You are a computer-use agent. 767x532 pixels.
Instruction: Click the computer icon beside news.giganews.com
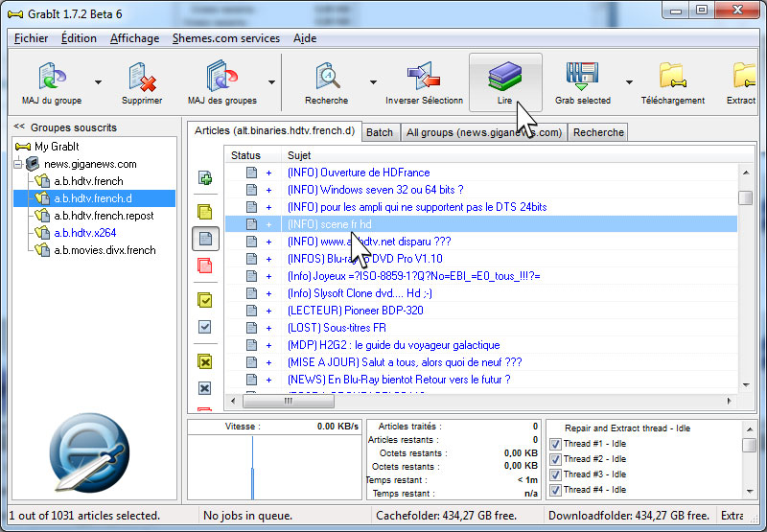pyautogui.click(x=33, y=164)
